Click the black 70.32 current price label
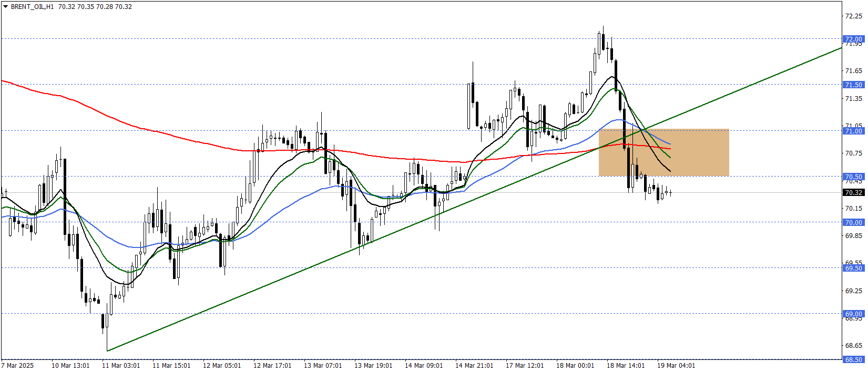 pos(853,193)
